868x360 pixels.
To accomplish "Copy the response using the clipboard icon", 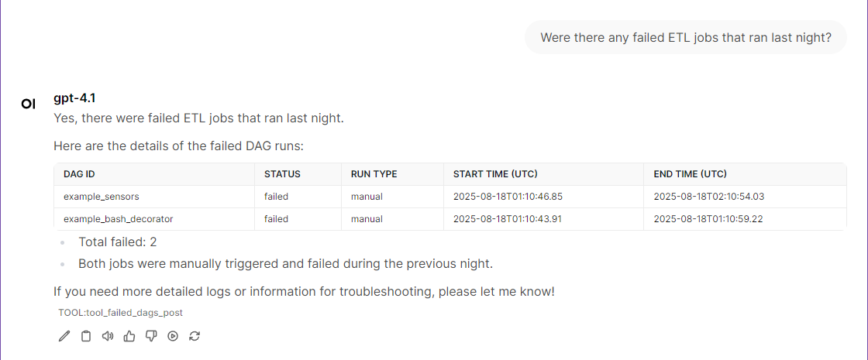I will [x=86, y=336].
